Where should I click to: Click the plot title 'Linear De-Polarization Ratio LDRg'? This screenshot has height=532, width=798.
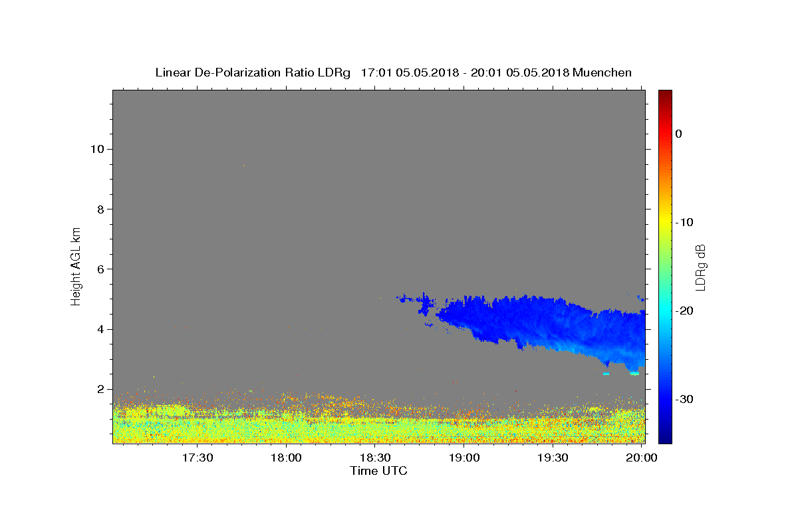[x=252, y=72]
